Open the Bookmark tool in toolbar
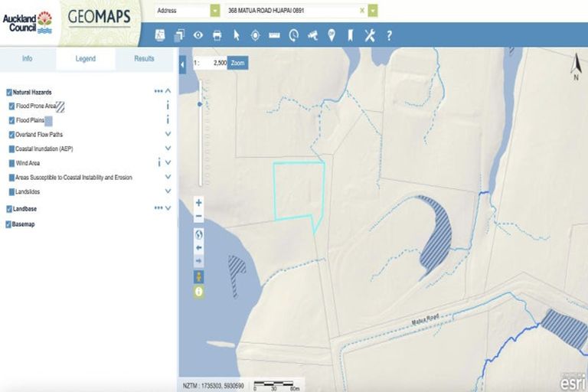This screenshot has width=588, height=392. [350, 34]
